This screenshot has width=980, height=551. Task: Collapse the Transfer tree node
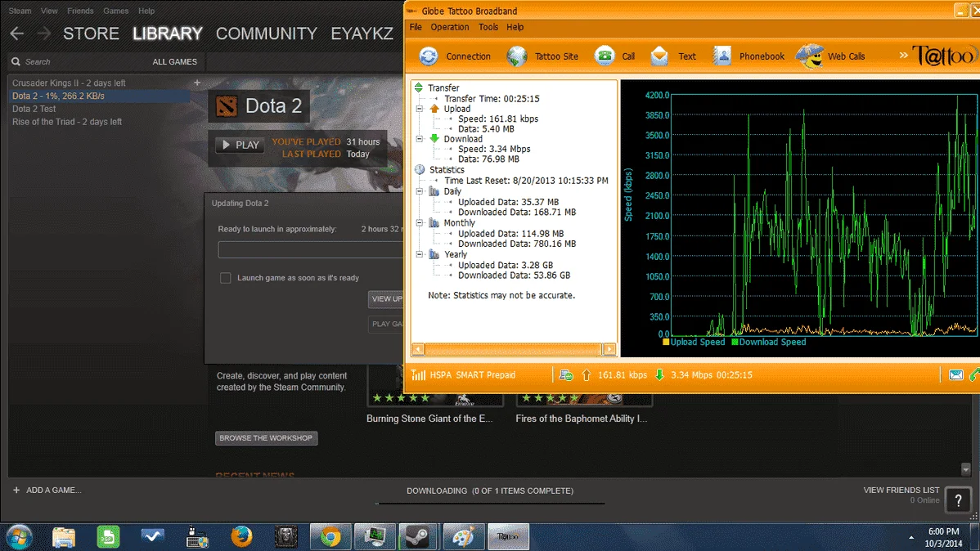point(419,88)
